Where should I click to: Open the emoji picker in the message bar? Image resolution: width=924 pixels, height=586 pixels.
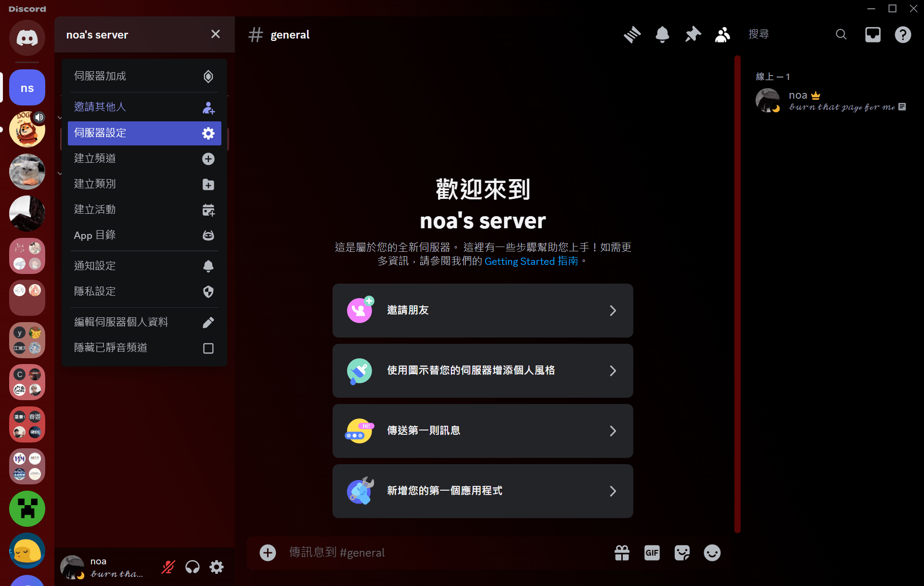point(712,553)
